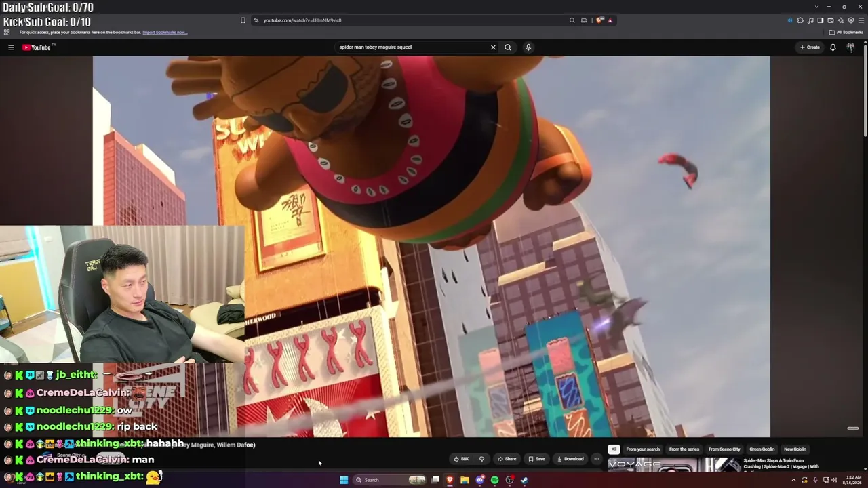Viewport: 868px width, 488px height.
Task: Open the Spider-Man Stops A Train video thumbnail
Action: coord(674,465)
